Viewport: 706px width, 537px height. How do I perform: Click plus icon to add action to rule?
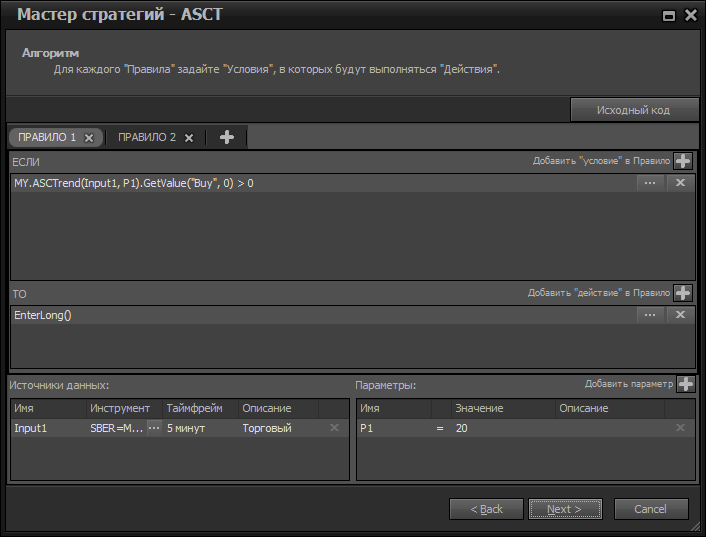683,293
